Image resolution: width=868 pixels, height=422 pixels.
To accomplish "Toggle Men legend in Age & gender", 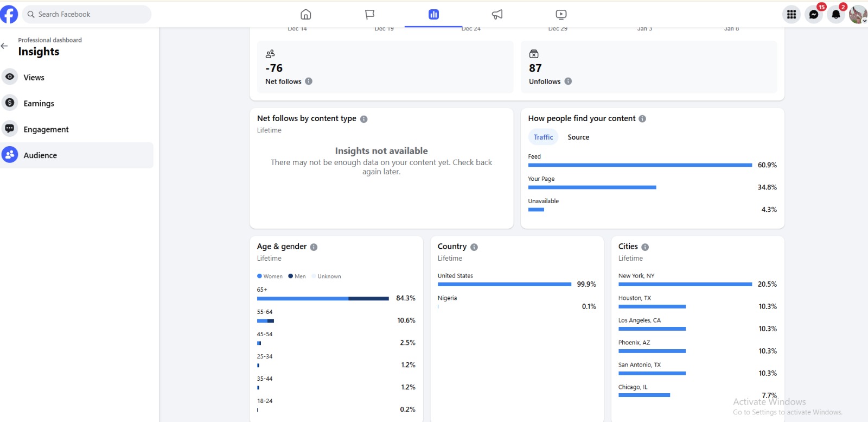I will [x=297, y=276].
